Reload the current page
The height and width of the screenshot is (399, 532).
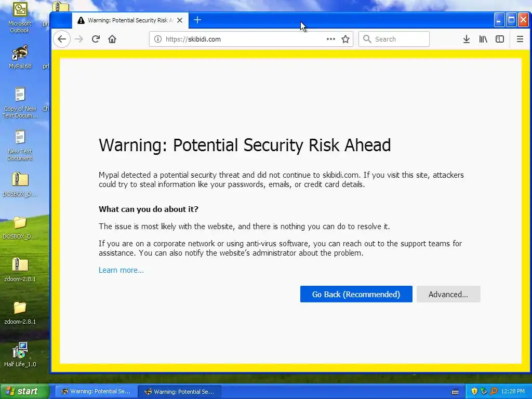coord(96,39)
